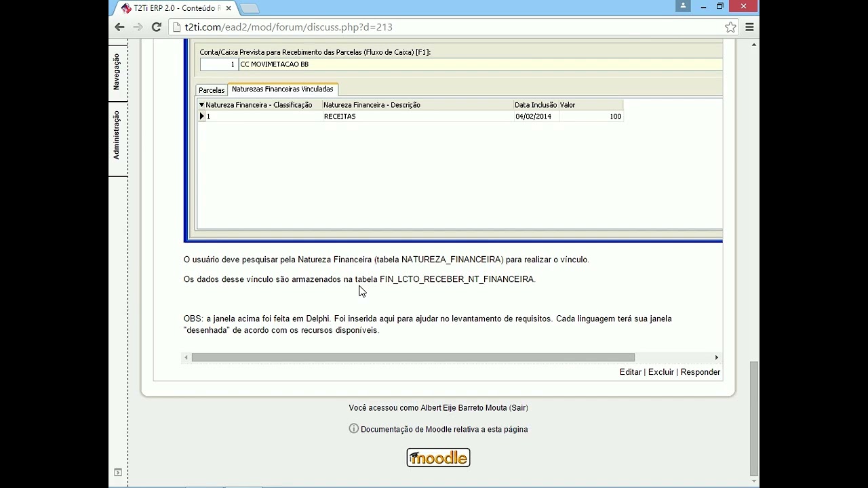Click the Conta/Caixa Prevista para Recebimento label
Viewport: 868px width, 488px height.
(x=315, y=52)
